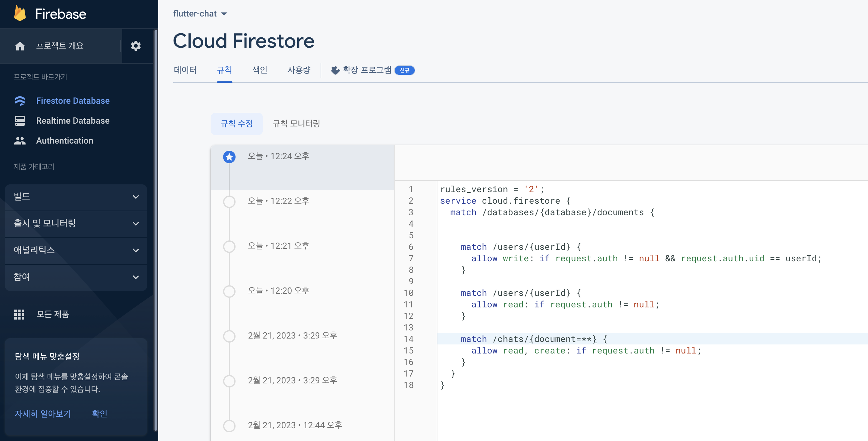Click the Firebase flame logo
The width and height of the screenshot is (868, 441).
click(x=20, y=14)
